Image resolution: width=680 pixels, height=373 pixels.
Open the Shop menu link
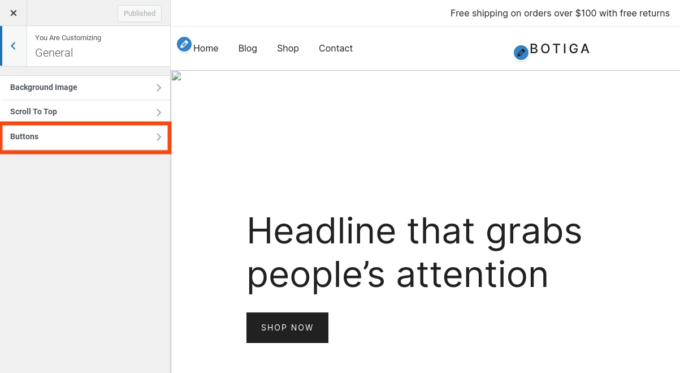pos(288,48)
